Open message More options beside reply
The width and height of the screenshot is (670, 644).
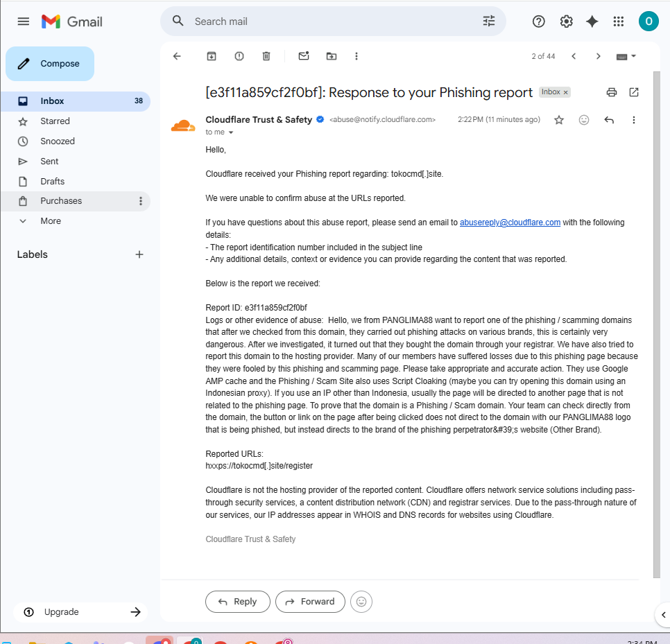point(634,120)
